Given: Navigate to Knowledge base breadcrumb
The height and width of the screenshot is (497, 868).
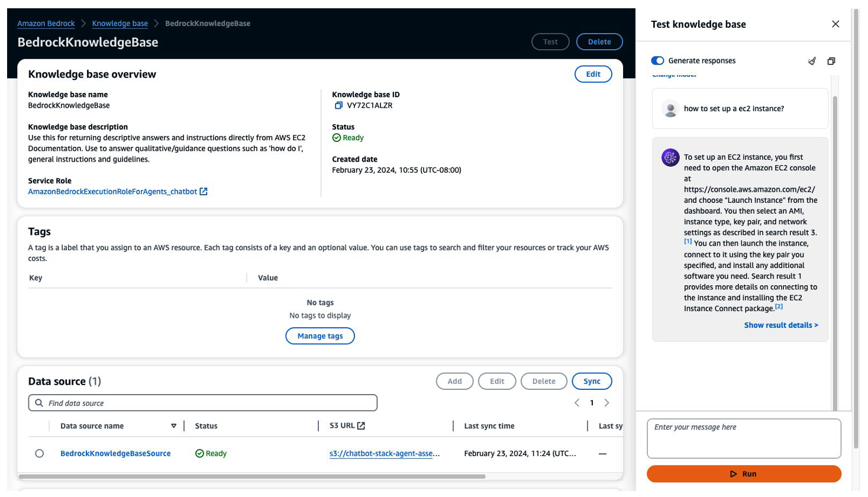Looking at the screenshot, I should (x=120, y=24).
